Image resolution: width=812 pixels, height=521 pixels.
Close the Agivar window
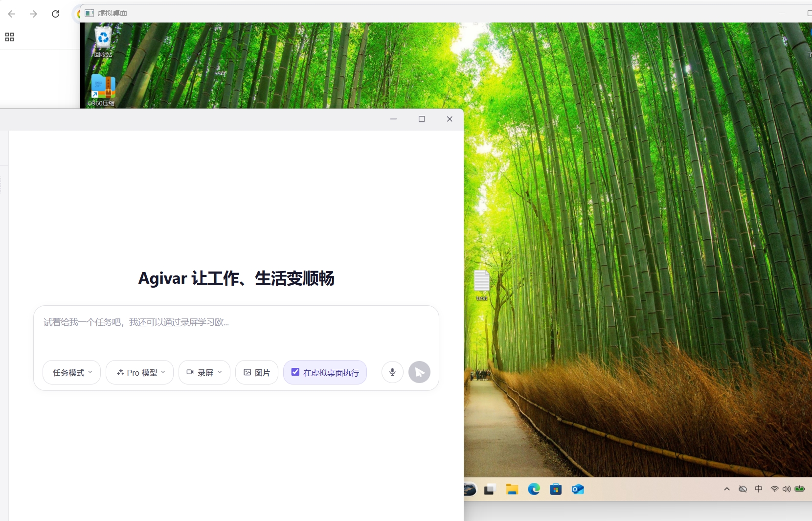pos(450,119)
